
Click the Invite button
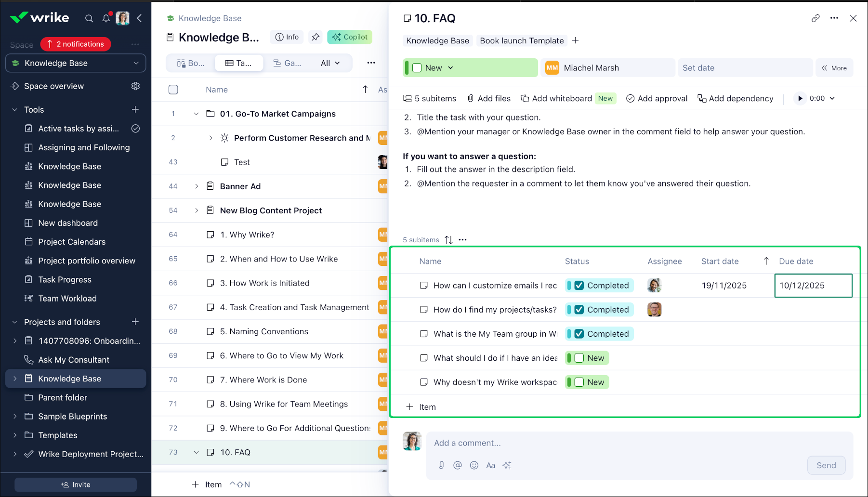coord(75,484)
